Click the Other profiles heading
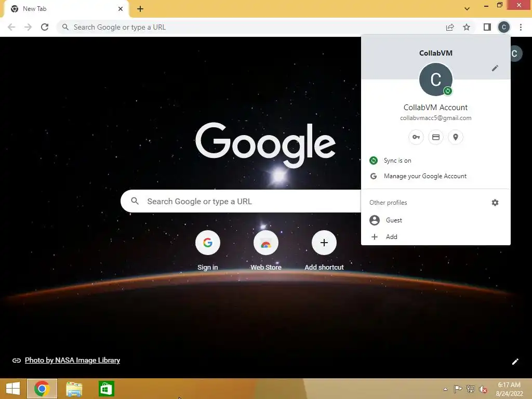This screenshot has width=532, height=399. (x=388, y=203)
